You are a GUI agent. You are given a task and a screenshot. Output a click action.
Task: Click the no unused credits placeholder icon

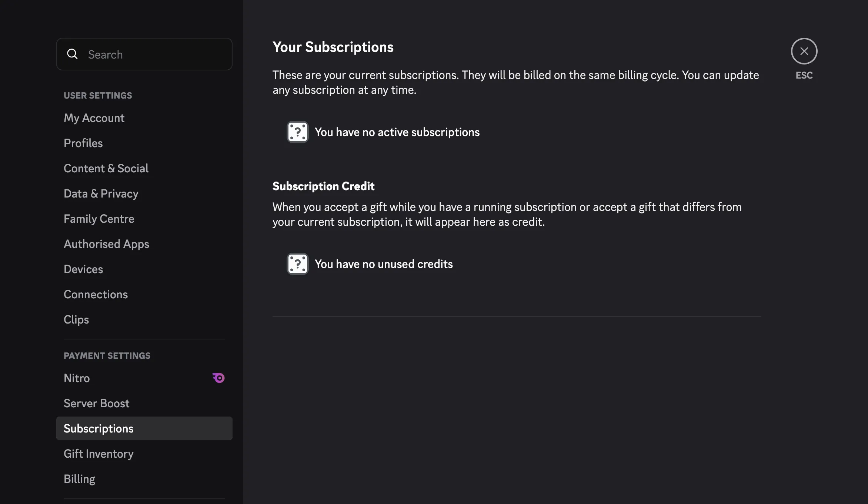tap(297, 264)
